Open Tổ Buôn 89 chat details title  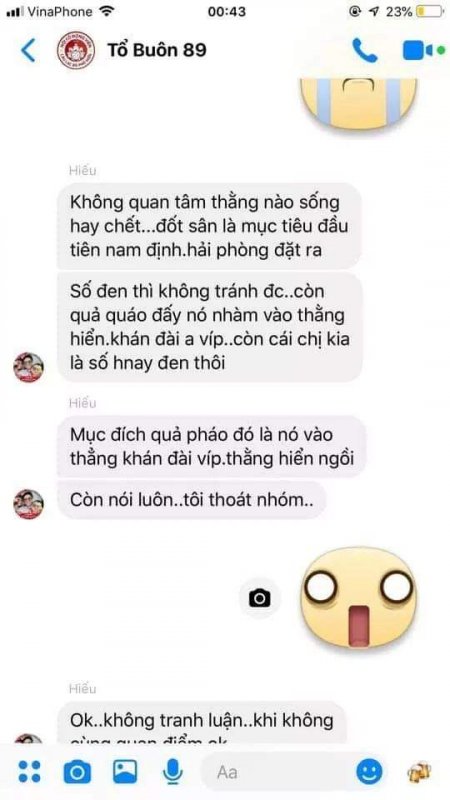point(157,50)
